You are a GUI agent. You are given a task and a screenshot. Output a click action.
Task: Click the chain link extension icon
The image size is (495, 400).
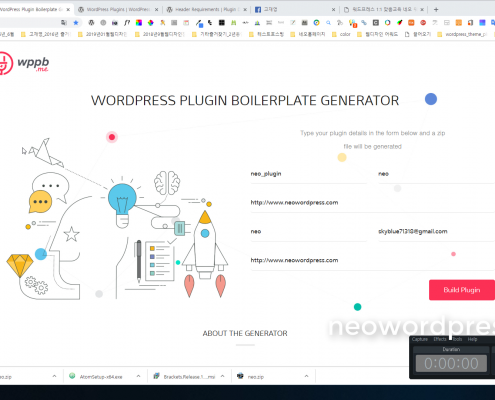coord(364,23)
